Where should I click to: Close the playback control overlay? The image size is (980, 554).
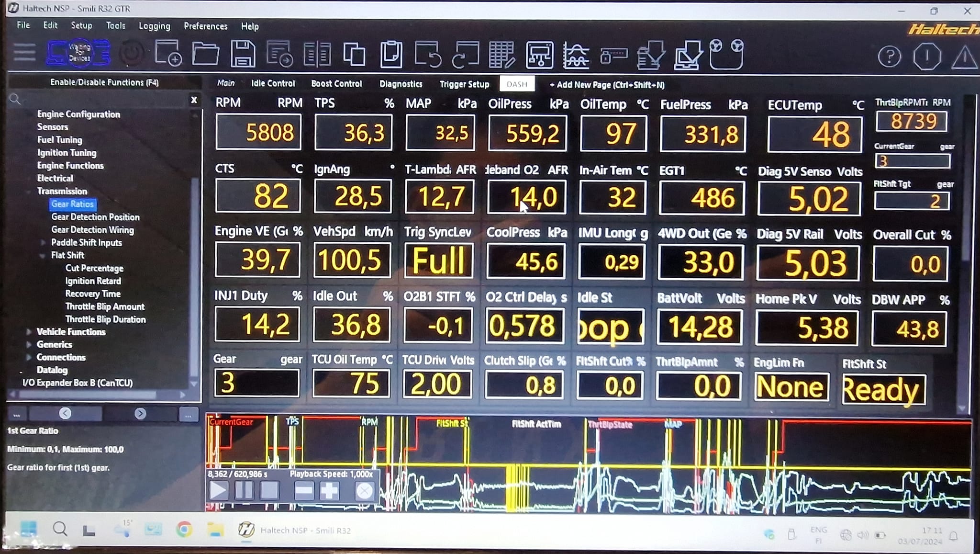point(365,491)
